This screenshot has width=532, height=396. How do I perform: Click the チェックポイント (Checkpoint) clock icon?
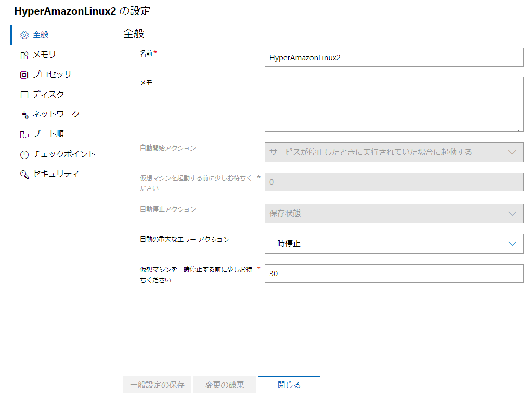(24, 154)
